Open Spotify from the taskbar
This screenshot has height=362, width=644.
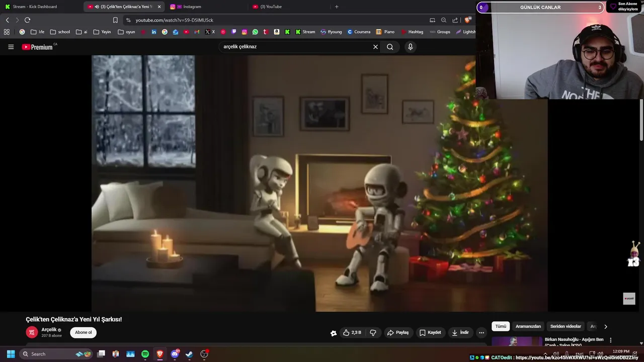pyautogui.click(x=145, y=354)
